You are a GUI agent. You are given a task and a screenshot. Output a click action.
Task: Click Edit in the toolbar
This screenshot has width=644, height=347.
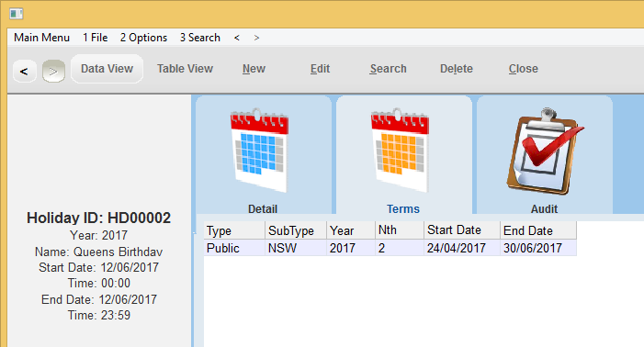point(320,69)
